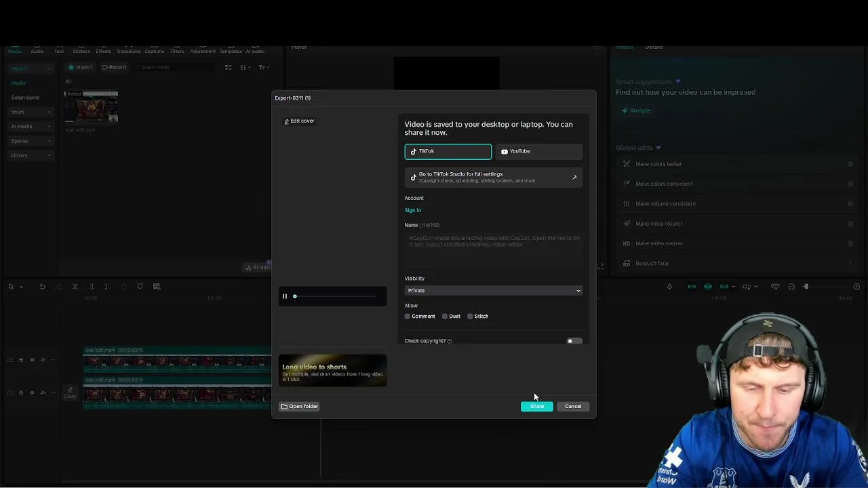This screenshot has width=868, height=488.
Task: Click the Search media field
Action: point(173,67)
